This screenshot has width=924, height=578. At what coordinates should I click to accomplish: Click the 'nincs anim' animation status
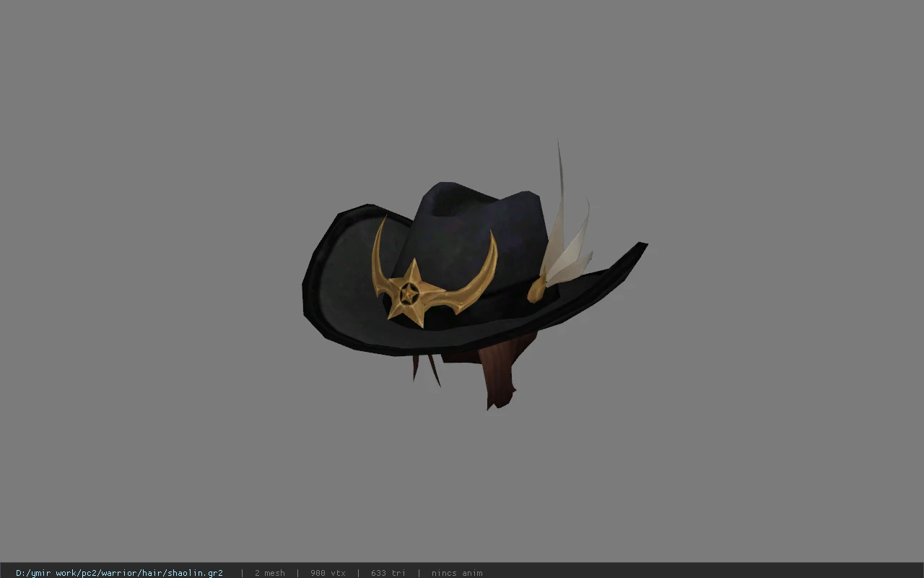pyautogui.click(x=457, y=573)
